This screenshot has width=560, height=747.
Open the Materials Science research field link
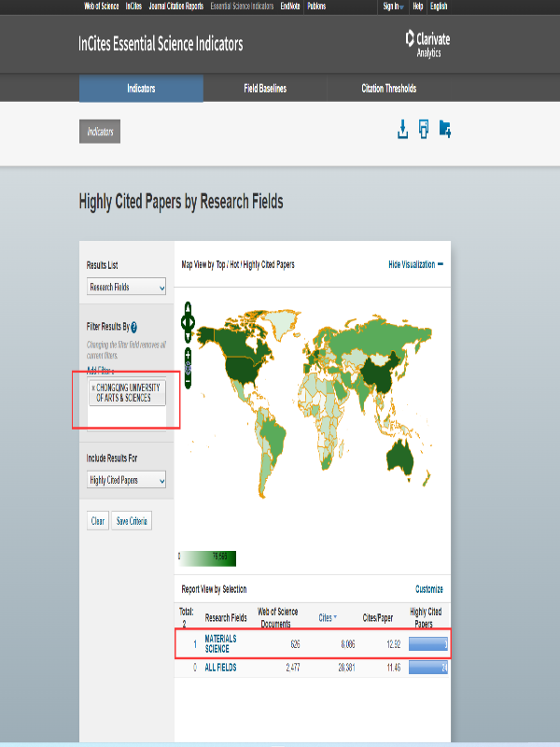(221, 643)
